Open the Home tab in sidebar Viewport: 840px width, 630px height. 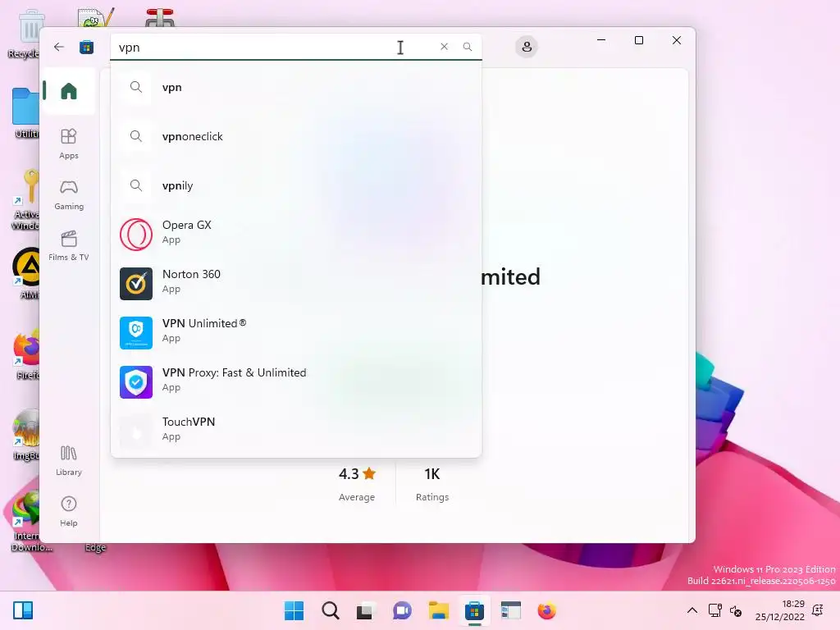[x=69, y=91]
